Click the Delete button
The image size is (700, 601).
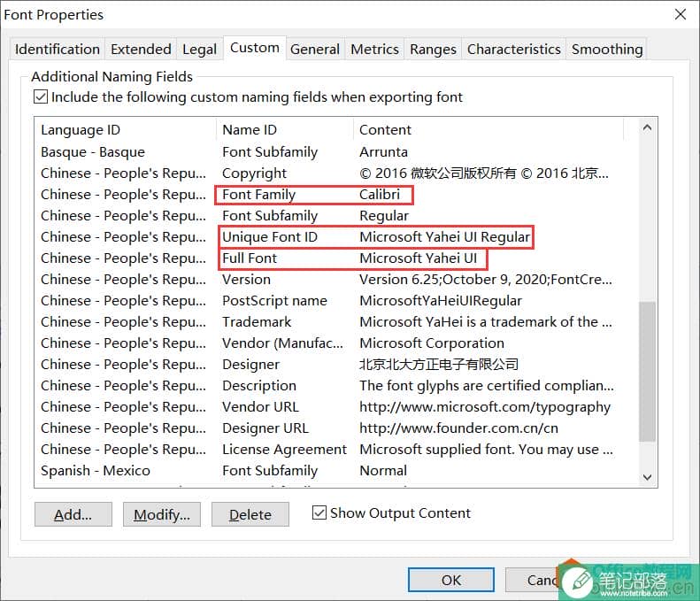tap(250, 514)
